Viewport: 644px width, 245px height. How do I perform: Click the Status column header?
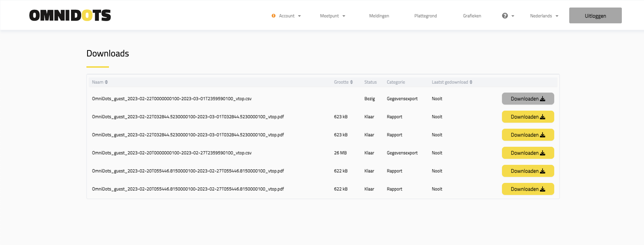370,82
